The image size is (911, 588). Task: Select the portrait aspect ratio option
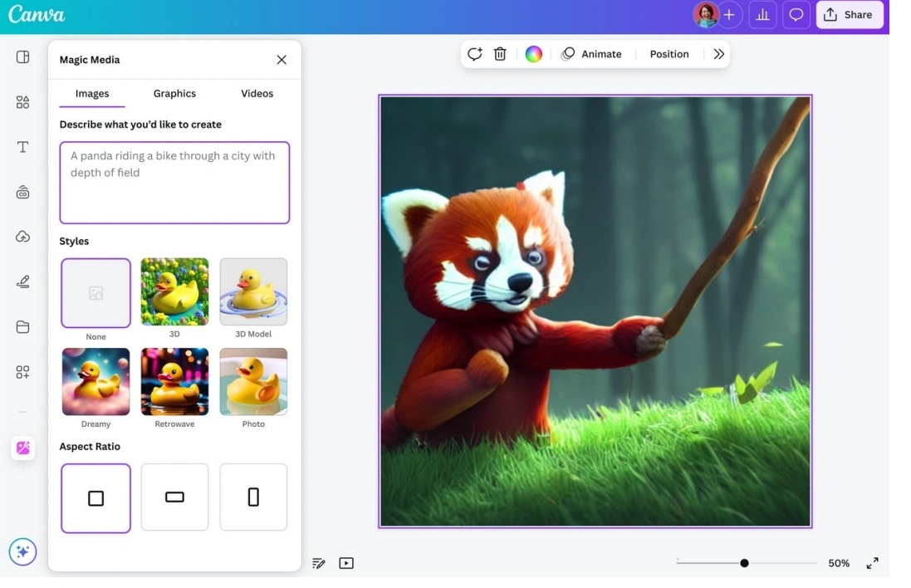pyautogui.click(x=253, y=497)
